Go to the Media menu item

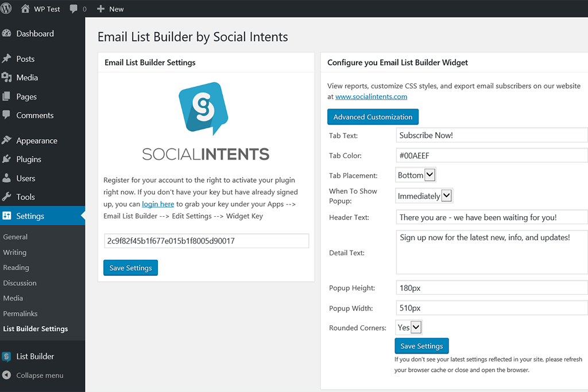click(x=27, y=78)
